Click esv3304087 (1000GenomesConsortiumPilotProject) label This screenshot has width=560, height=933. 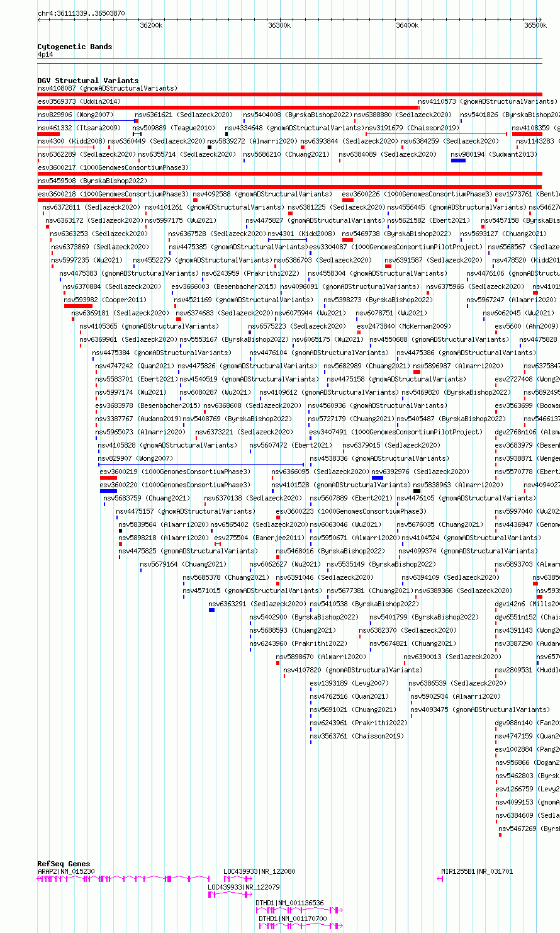396,247
